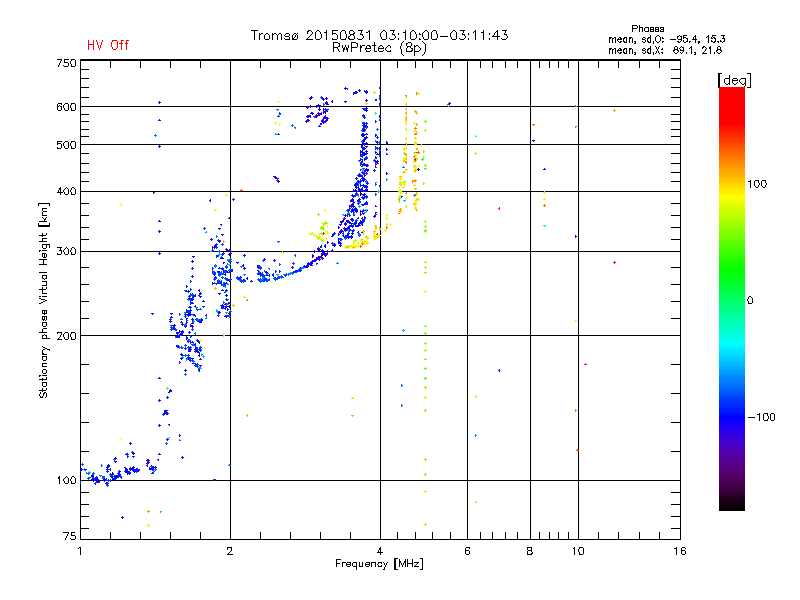Click the y-axis tick label '200'
Image resolution: width=800 pixels, height=600 pixels.
[x=66, y=336]
